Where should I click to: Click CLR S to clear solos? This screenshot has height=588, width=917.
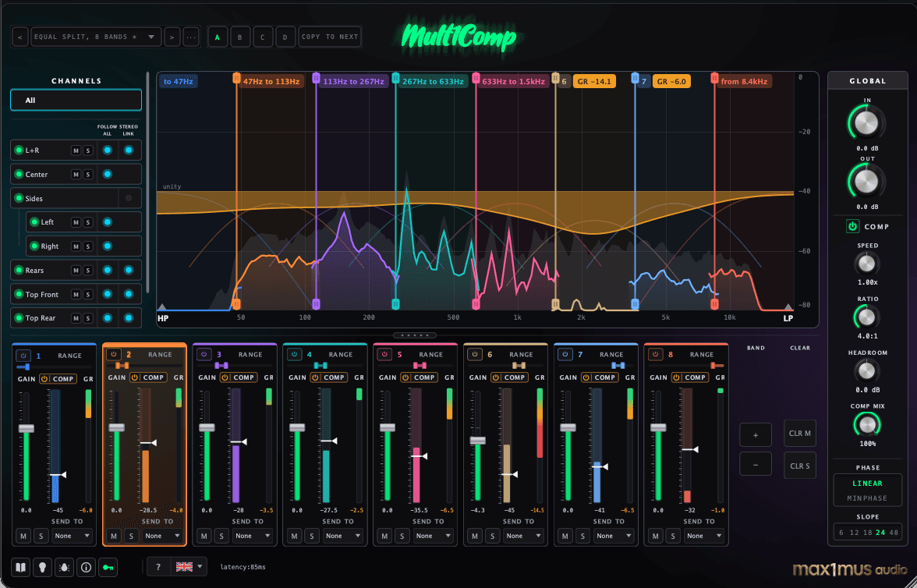[x=799, y=466]
